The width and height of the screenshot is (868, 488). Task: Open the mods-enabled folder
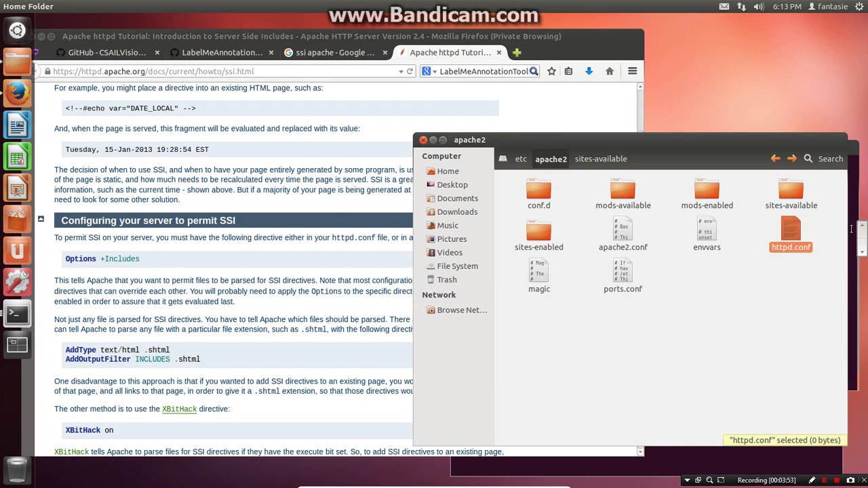coord(707,195)
